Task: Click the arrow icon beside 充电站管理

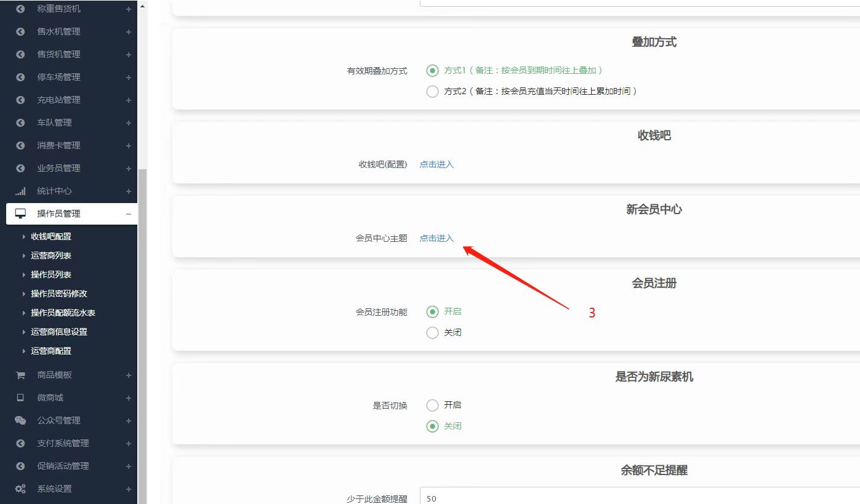Action: (x=20, y=100)
